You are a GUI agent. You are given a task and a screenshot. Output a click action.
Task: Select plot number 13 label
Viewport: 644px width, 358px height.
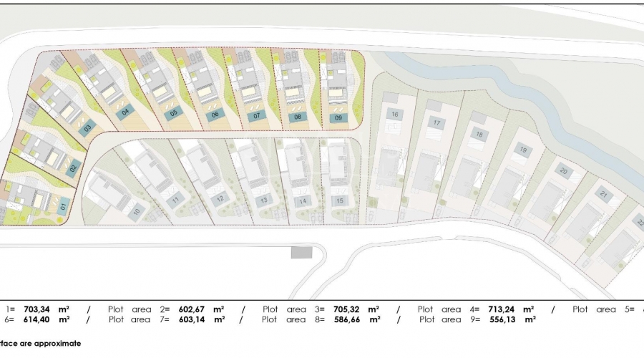pos(263,200)
